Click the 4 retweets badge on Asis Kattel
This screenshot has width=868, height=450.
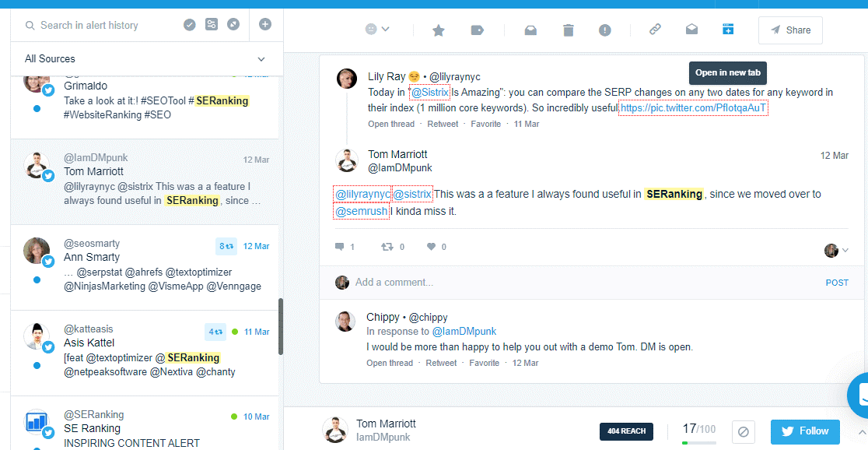(x=215, y=332)
